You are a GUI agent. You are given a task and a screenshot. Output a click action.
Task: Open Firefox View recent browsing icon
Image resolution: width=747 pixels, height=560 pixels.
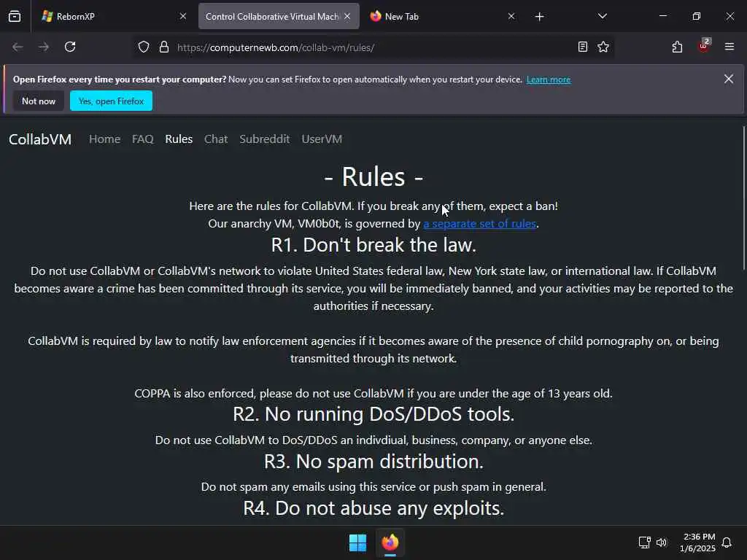click(x=15, y=16)
